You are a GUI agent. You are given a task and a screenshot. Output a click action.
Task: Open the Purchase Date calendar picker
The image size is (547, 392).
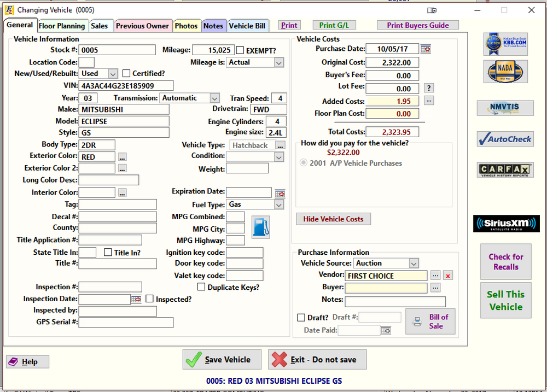click(x=426, y=49)
